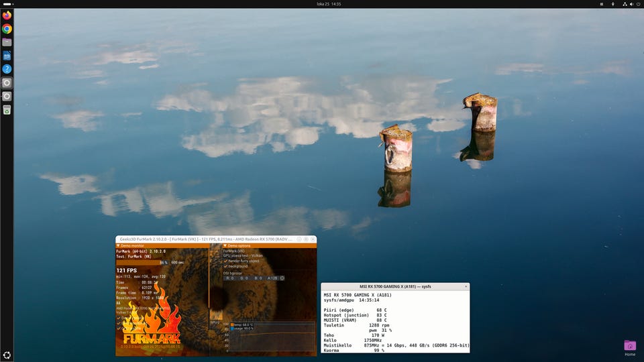Open the Trash from the dock

(7, 110)
